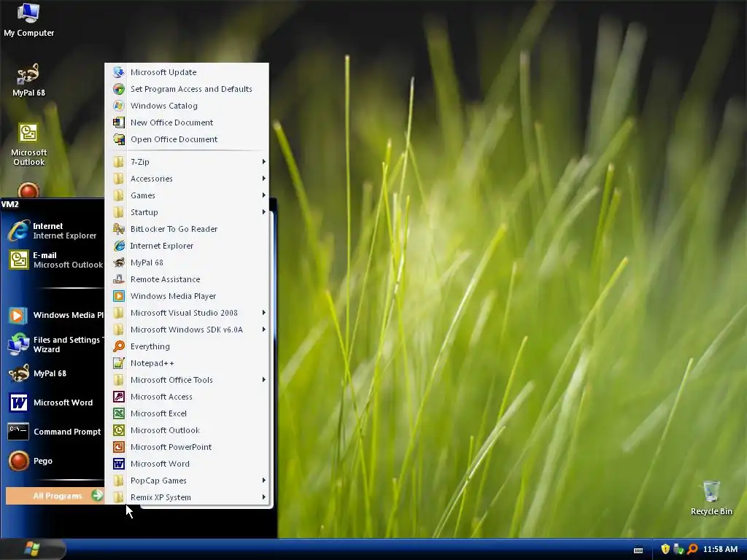Click the Pego red ball desktop icon
Viewport: 747px width, 560px height.
pyautogui.click(x=28, y=190)
